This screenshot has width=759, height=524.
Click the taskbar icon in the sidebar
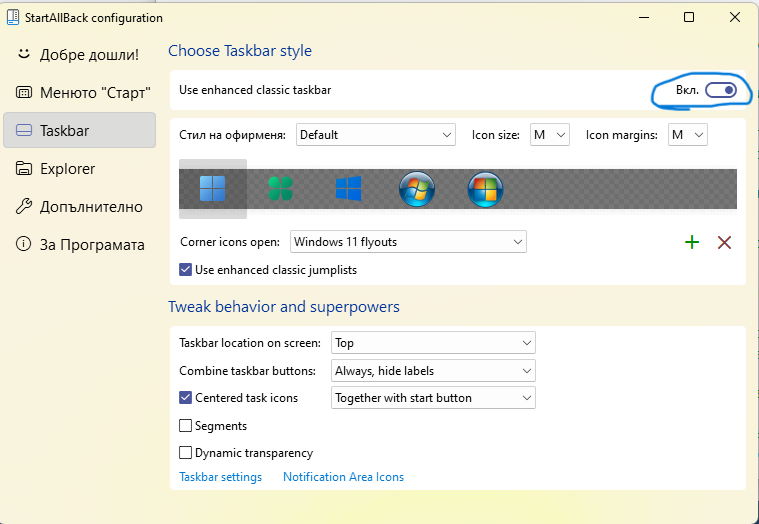point(24,130)
